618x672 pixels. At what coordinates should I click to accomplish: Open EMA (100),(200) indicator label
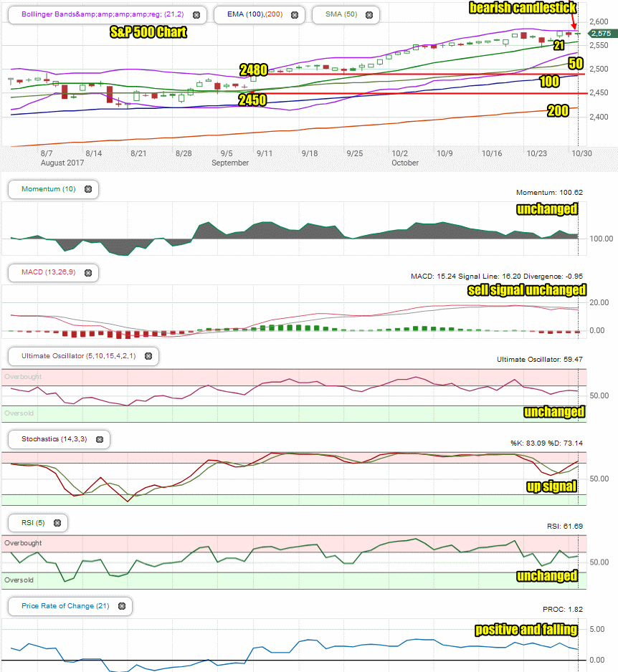[255, 14]
